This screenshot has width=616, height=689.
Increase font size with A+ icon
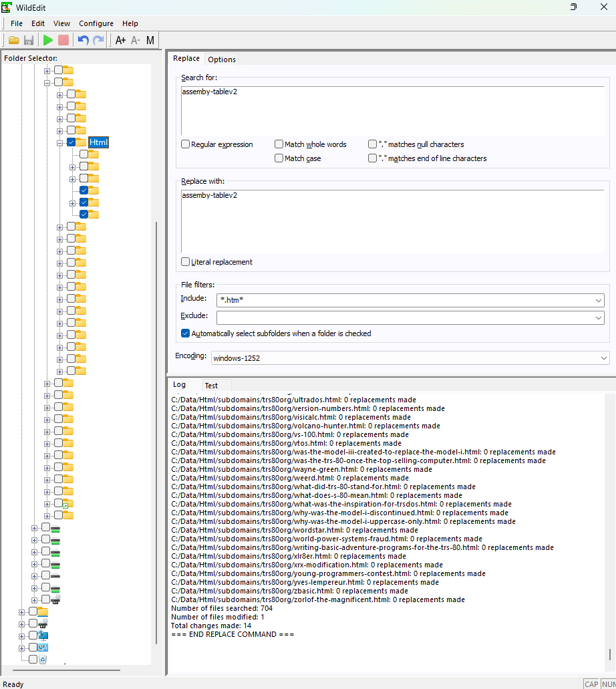coord(120,40)
